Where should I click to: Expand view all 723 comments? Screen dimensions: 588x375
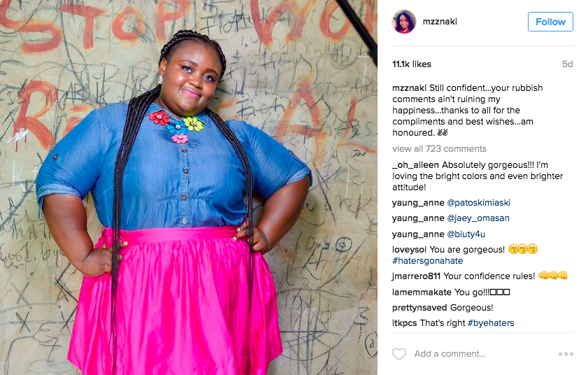coord(439,149)
